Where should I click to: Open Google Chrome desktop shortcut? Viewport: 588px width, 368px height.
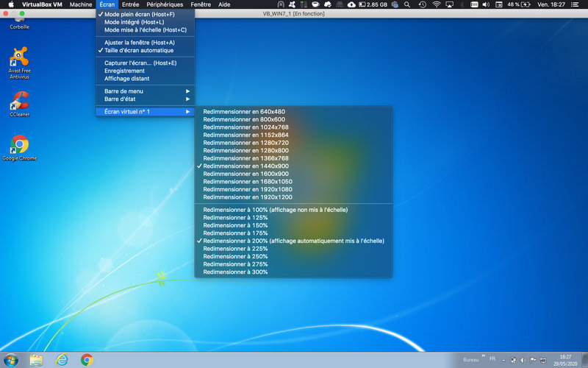click(x=20, y=148)
